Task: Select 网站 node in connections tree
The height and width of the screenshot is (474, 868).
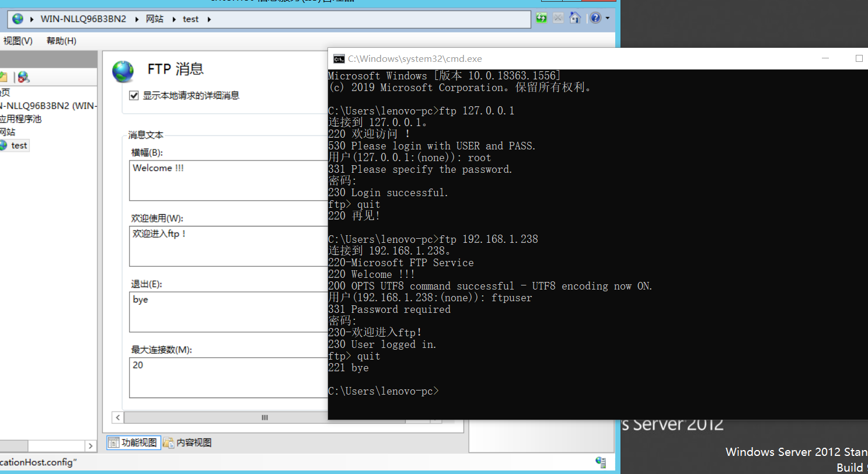Action: [x=8, y=132]
